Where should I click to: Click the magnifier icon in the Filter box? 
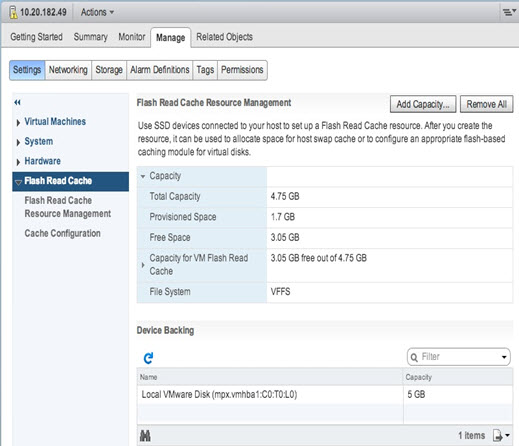(414, 357)
